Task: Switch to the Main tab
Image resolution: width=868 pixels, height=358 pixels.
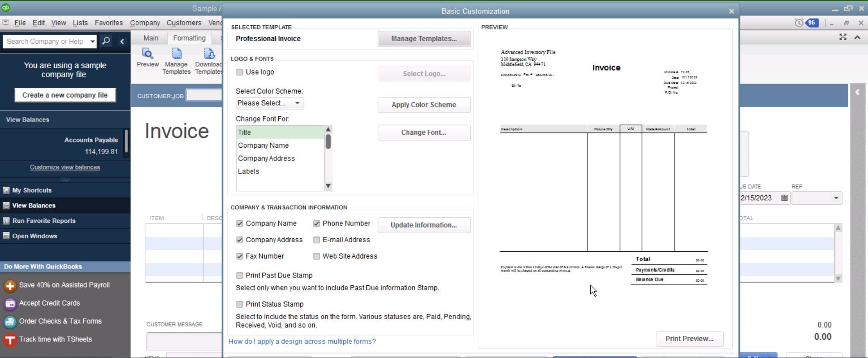Action: (151, 38)
